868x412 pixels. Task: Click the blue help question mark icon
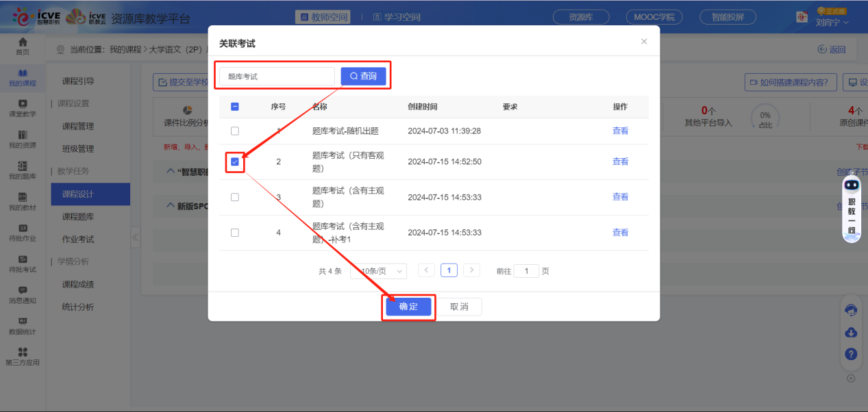pyautogui.click(x=851, y=354)
